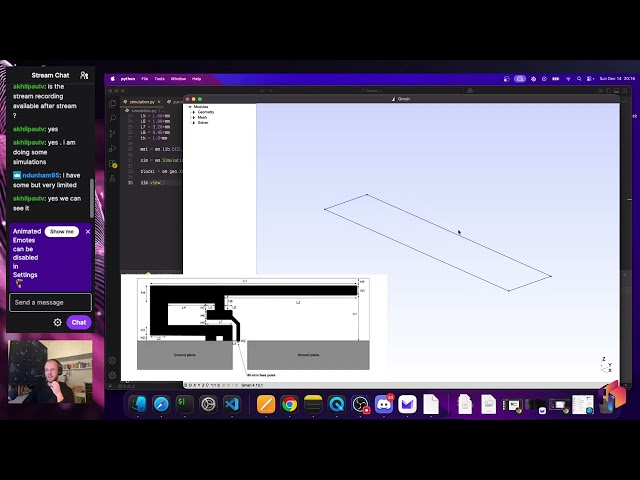Close the simulation.py tab
The image size is (640, 480).
click(159, 102)
